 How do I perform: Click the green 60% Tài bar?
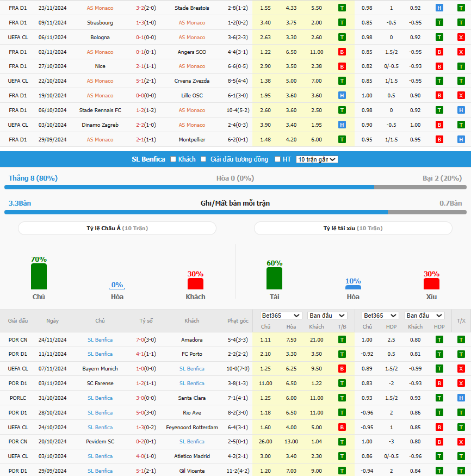[274, 279]
